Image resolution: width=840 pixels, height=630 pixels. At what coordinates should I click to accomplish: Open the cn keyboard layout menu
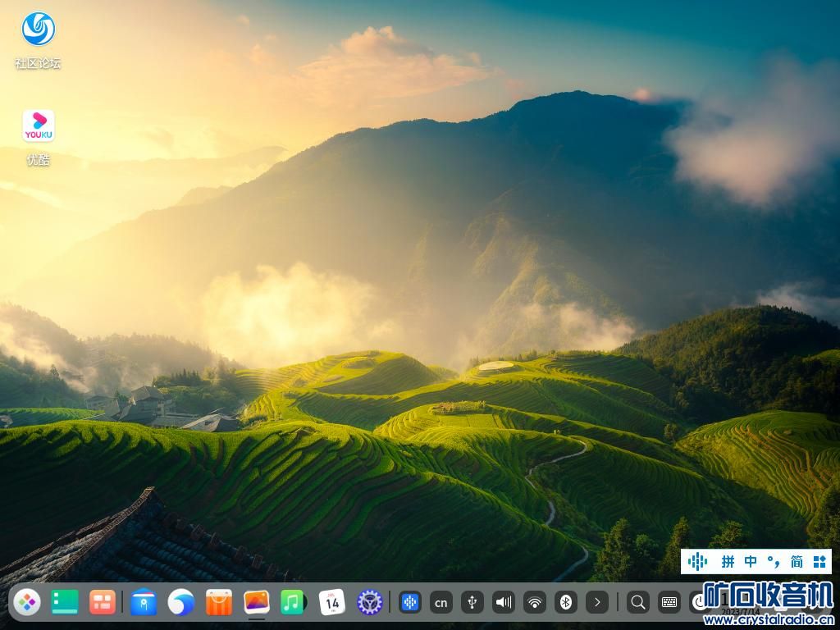pyautogui.click(x=441, y=603)
